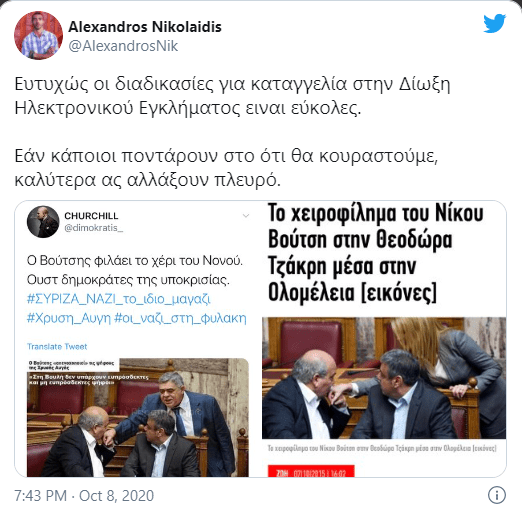Image resolution: width=522 pixels, height=506 pixels.
Task: Click Translate Tweet link
Action: coord(57,347)
